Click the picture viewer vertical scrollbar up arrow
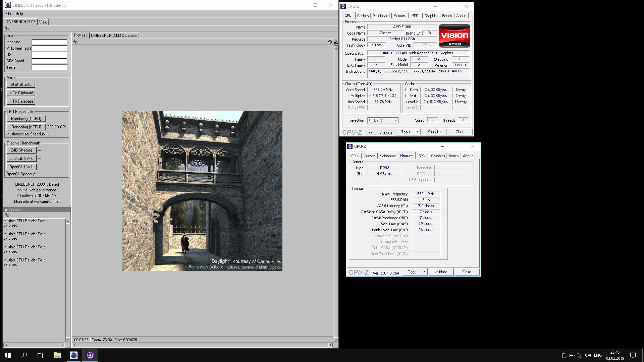The image size is (644, 362). pyautogui.click(x=336, y=48)
